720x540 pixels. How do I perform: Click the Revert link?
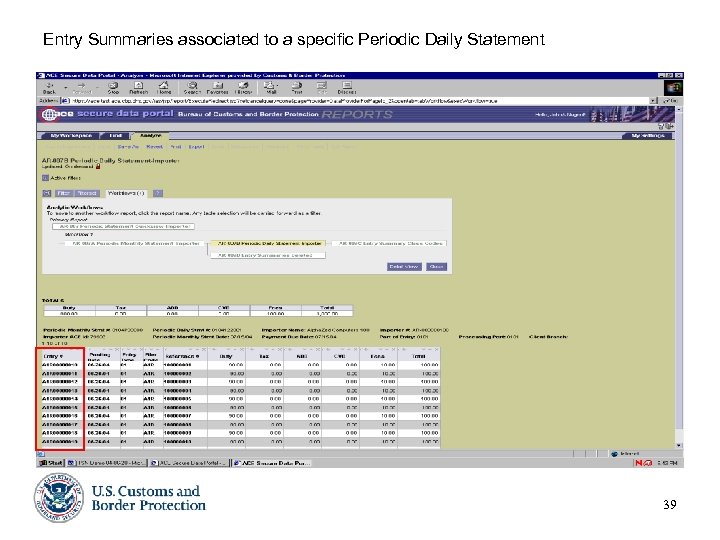coord(154,147)
